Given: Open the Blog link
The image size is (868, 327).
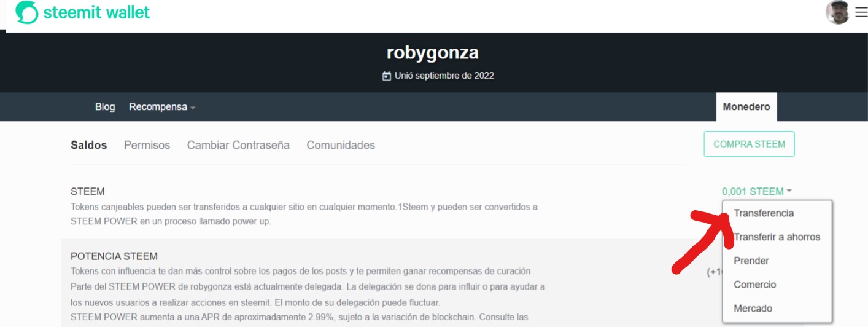Looking at the screenshot, I should [105, 107].
